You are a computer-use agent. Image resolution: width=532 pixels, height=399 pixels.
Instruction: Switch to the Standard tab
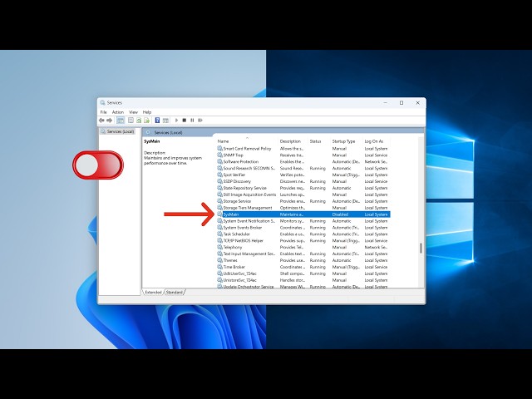click(x=175, y=292)
